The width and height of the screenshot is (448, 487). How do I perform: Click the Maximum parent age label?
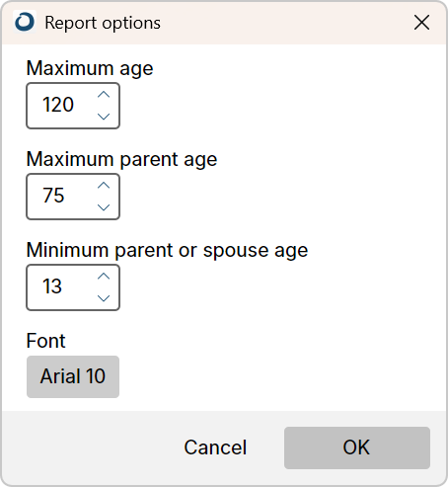[x=121, y=160]
